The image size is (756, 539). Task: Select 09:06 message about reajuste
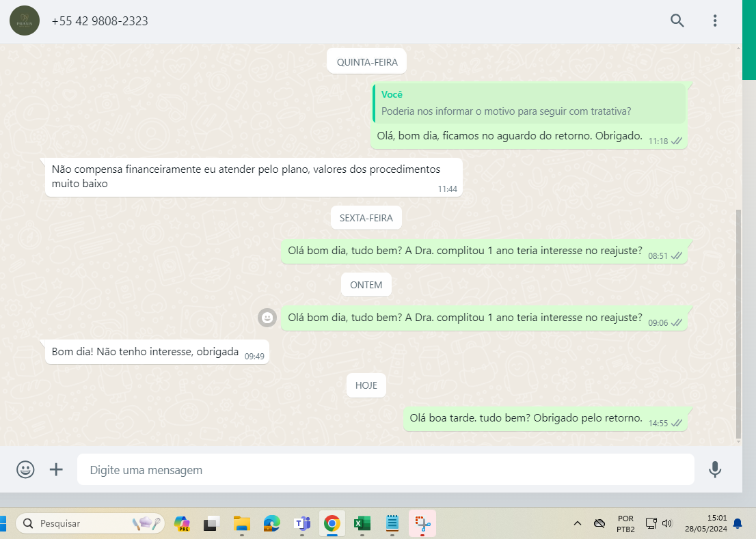coord(484,318)
